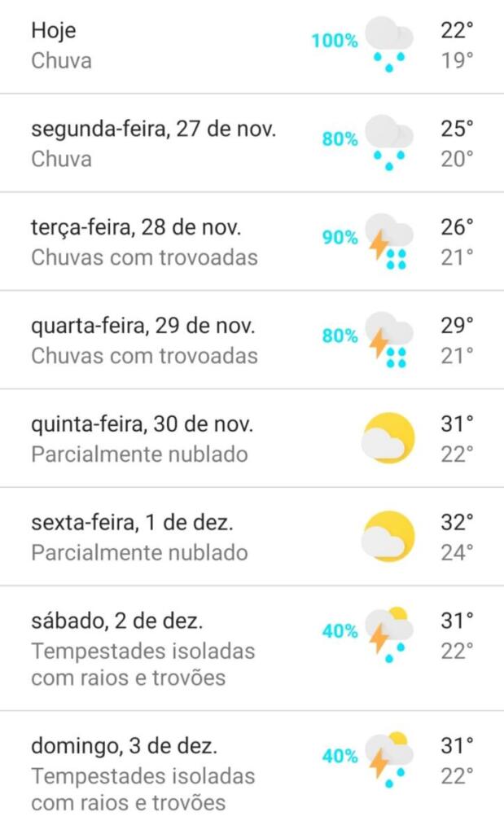504x834 pixels.
Task: Click thunderstorm icon for terça-feira, 28 de nov.
Action: tap(388, 242)
